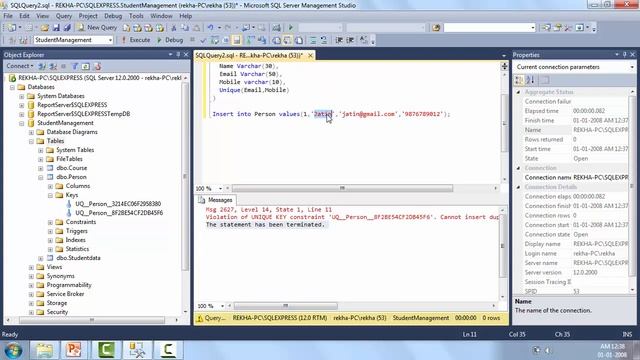
Task: Open the Tools menu
Action: click(x=136, y=16)
